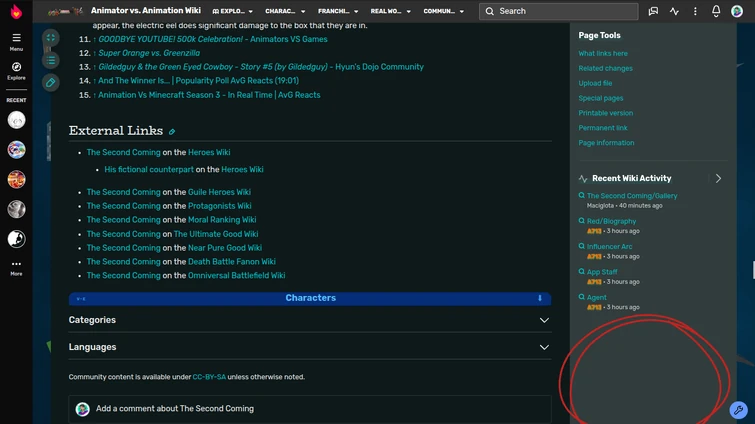Open the Moral Ranking Wiki link

point(222,220)
